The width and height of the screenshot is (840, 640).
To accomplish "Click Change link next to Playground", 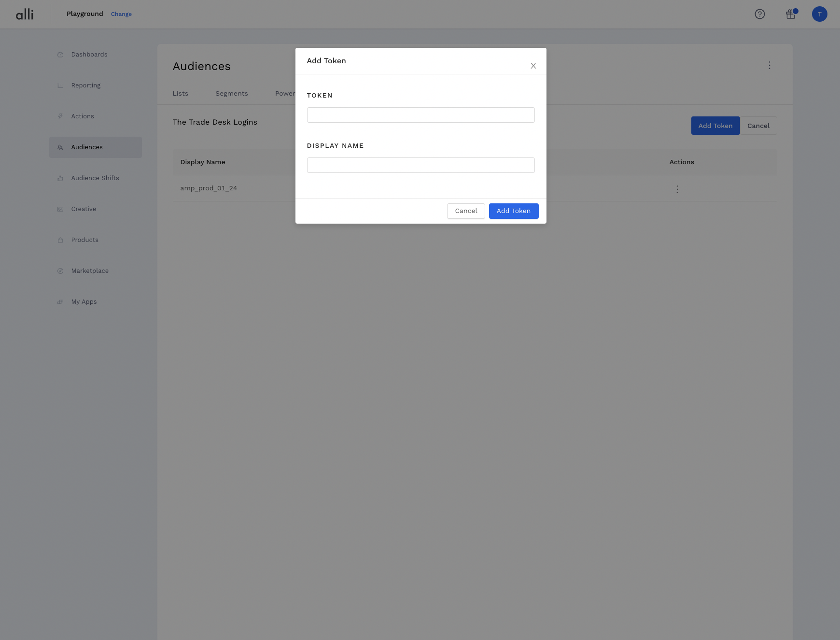I will pos(121,14).
